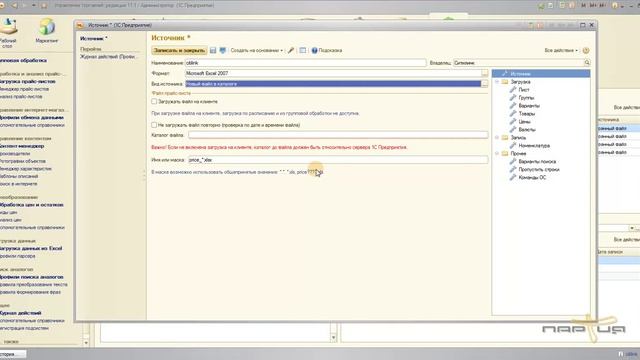
Task: Open the Вид источника selection button
Action: 484,84
